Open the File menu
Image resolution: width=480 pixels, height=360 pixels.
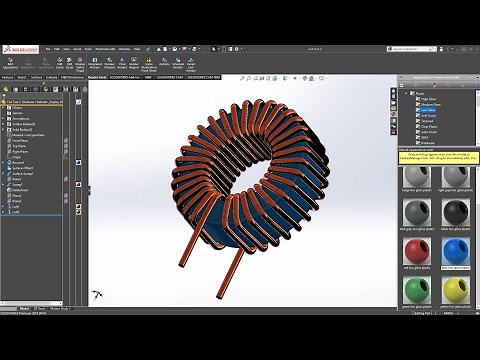[x=48, y=49]
